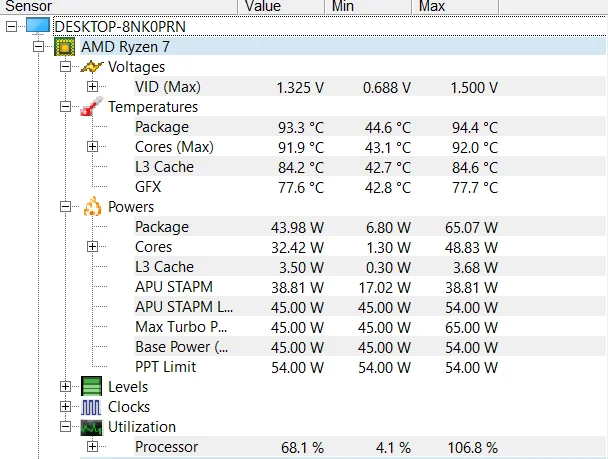Collapse the DESKTOP-8NK0PRN root node

pyautogui.click(x=12, y=26)
